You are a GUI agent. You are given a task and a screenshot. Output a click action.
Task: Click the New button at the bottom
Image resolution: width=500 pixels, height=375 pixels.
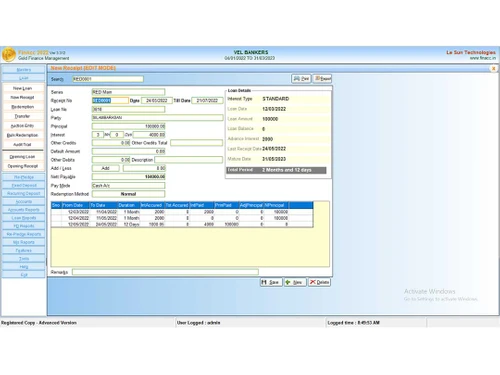click(x=295, y=282)
